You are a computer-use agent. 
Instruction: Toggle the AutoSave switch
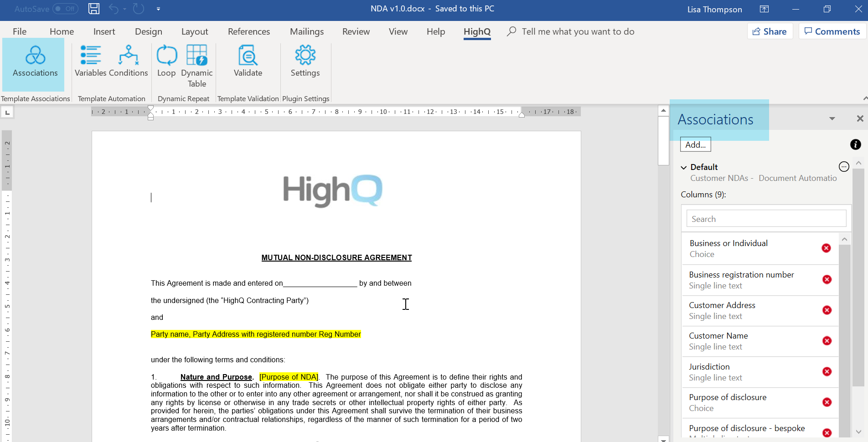pos(65,9)
